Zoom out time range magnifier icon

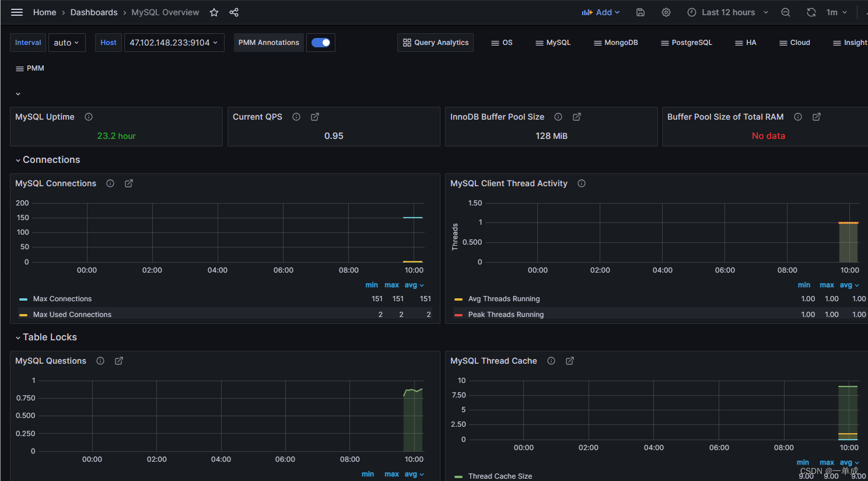[x=786, y=12]
